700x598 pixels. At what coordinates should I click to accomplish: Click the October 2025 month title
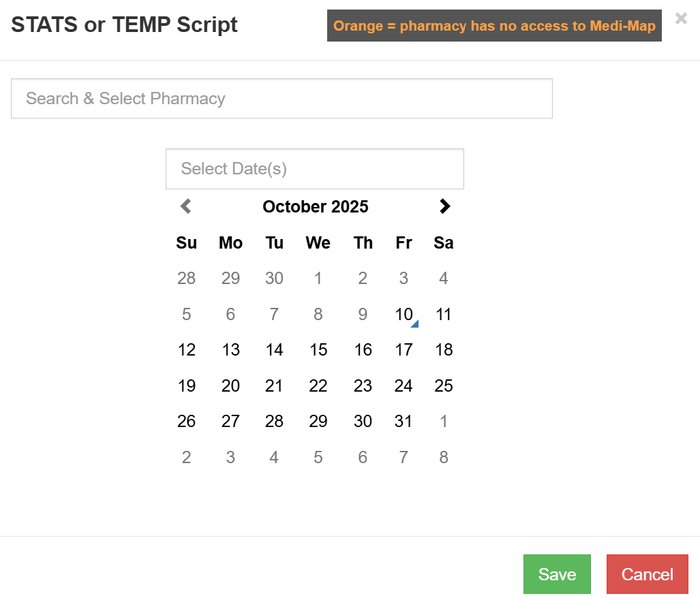pyautogui.click(x=316, y=206)
